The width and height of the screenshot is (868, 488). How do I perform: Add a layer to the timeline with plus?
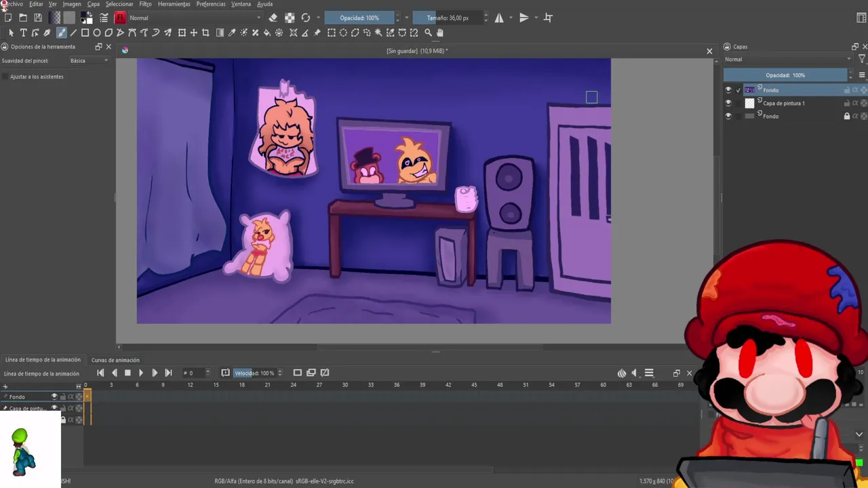tap(5, 386)
